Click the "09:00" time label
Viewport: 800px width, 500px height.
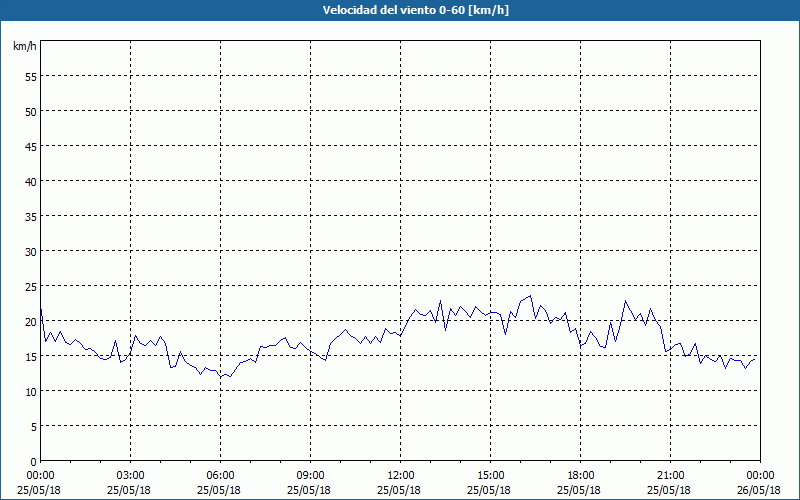tap(310, 476)
